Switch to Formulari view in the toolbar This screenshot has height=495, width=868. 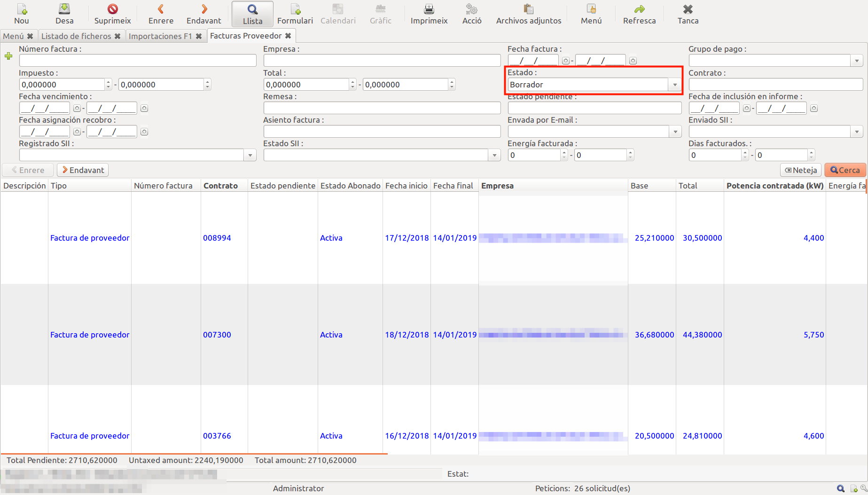point(295,14)
